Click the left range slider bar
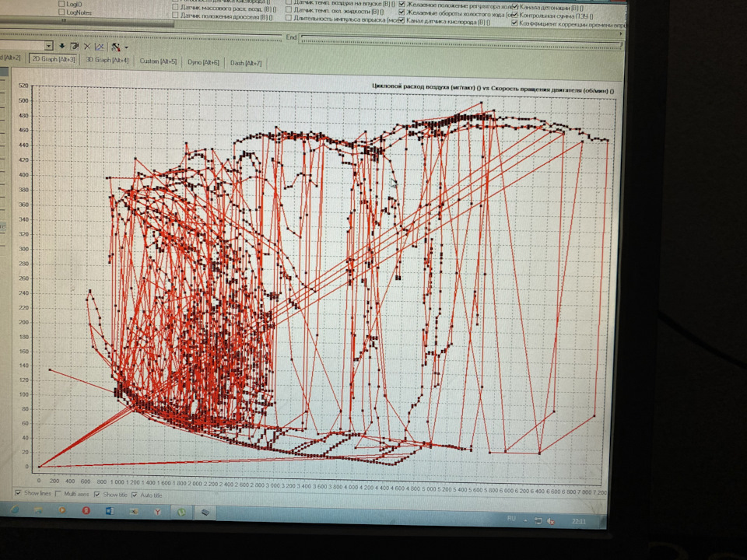The image size is (747, 560). 142,36
